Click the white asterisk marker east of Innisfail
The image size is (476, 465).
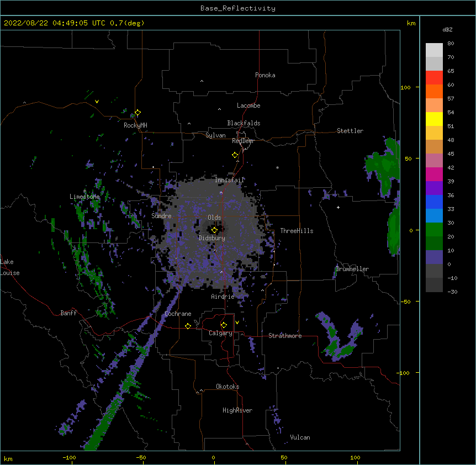click(277, 167)
